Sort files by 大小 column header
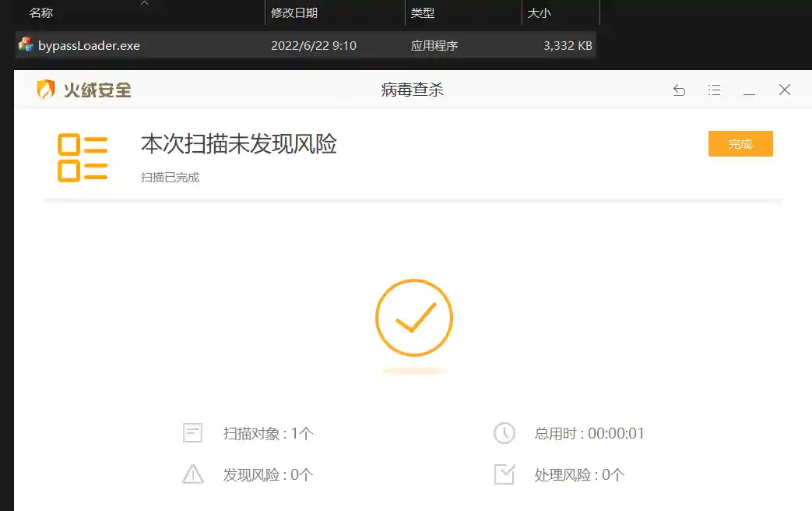The height and width of the screenshot is (511, 812). tap(539, 12)
